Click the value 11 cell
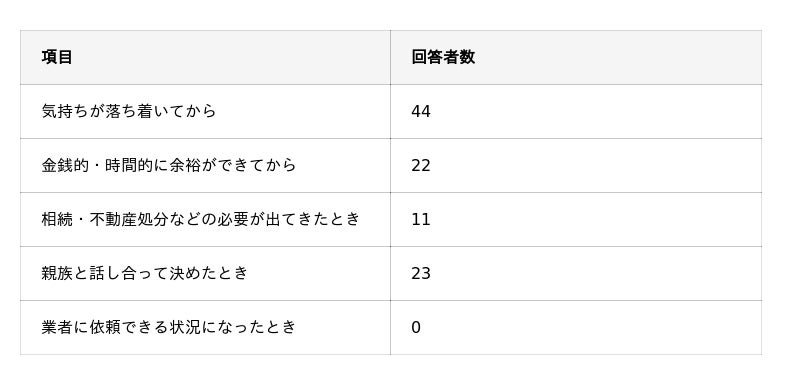 (576, 220)
